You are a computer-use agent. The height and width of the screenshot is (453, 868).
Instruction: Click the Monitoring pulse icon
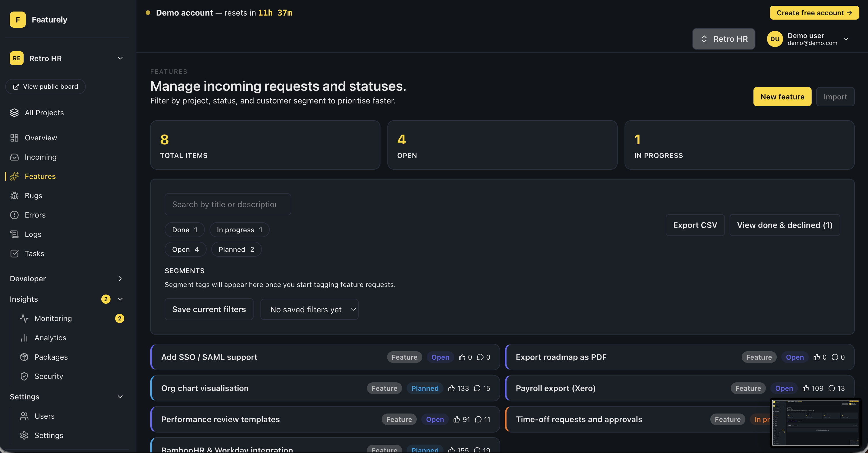coord(24,318)
